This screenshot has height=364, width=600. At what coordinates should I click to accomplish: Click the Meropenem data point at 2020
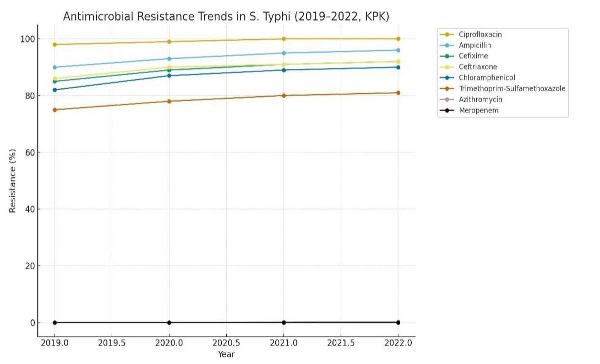click(x=169, y=322)
